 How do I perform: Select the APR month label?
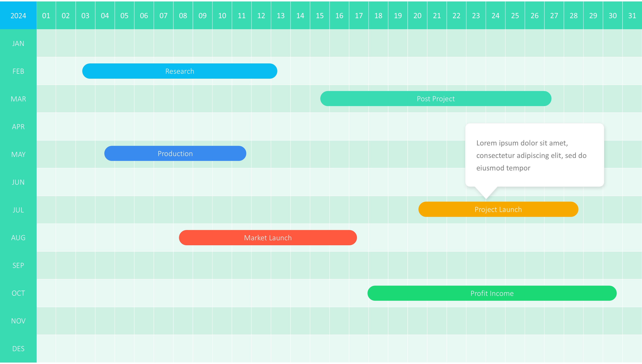(x=18, y=127)
